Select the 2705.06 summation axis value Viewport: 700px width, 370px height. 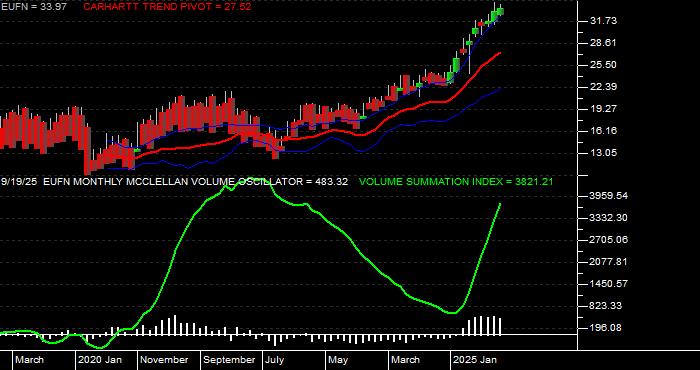click(609, 240)
